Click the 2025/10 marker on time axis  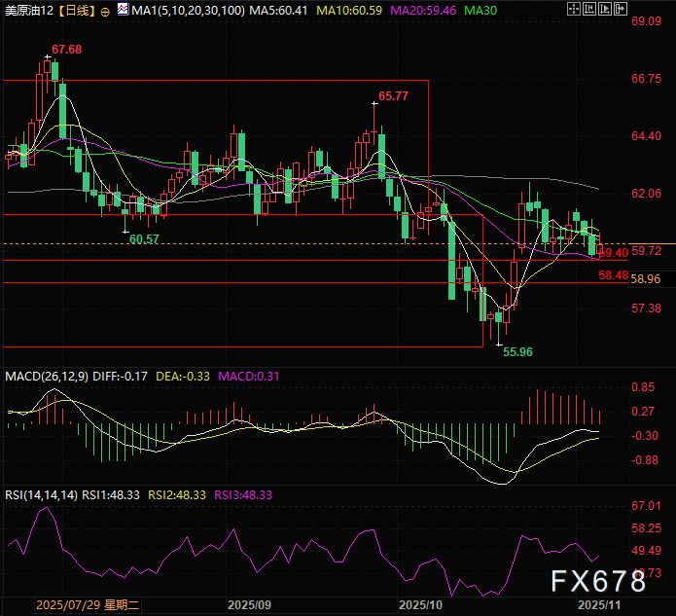coord(421,604)
